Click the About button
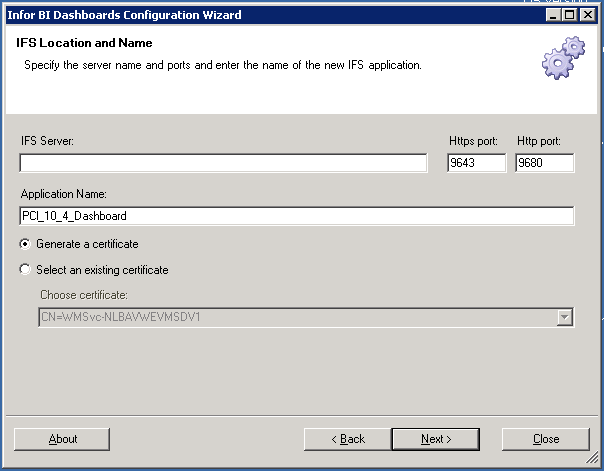 (62, 439)
